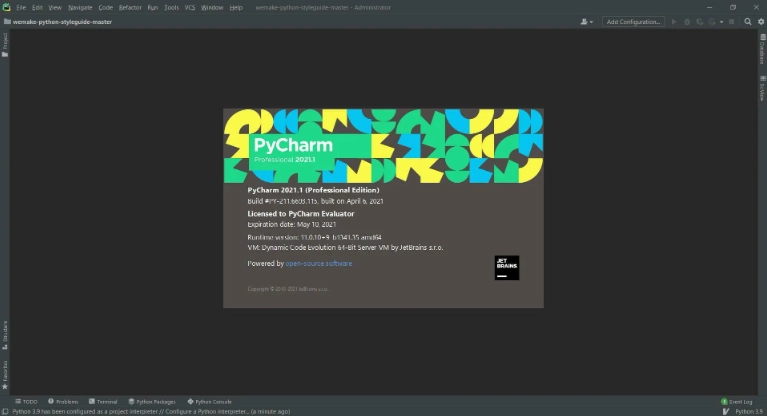This screenshot has width=767, height=416.
Task: Open the Refactor menu
Action: [130, 7]
